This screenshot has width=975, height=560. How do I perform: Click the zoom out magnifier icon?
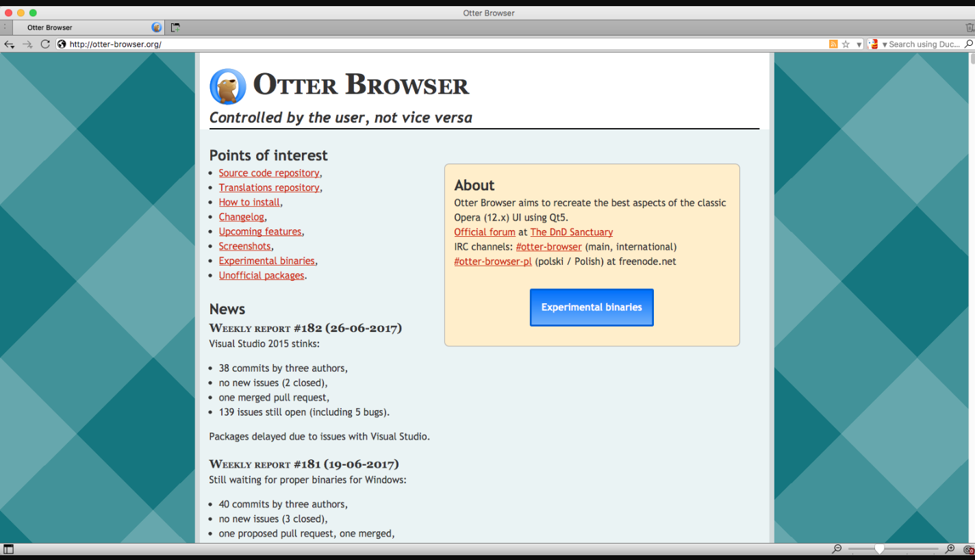[x=837, y=549]
